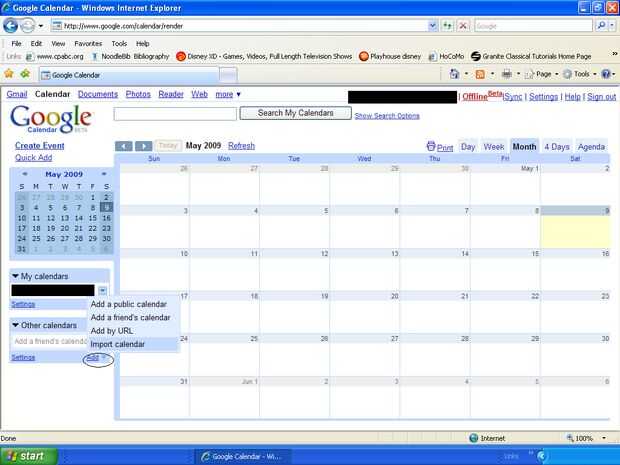Click the browser Back arrow button

[11, 26]
